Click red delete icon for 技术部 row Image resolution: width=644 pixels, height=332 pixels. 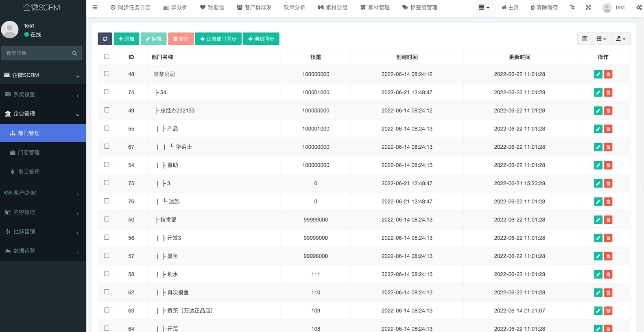tap(608, 220)
